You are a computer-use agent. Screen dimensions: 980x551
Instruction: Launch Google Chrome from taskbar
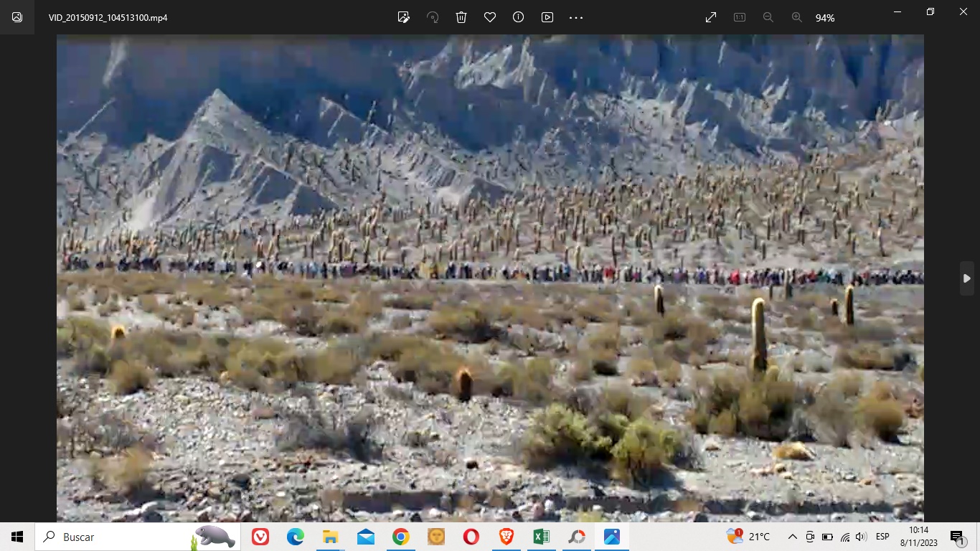(x=401, y=537)
